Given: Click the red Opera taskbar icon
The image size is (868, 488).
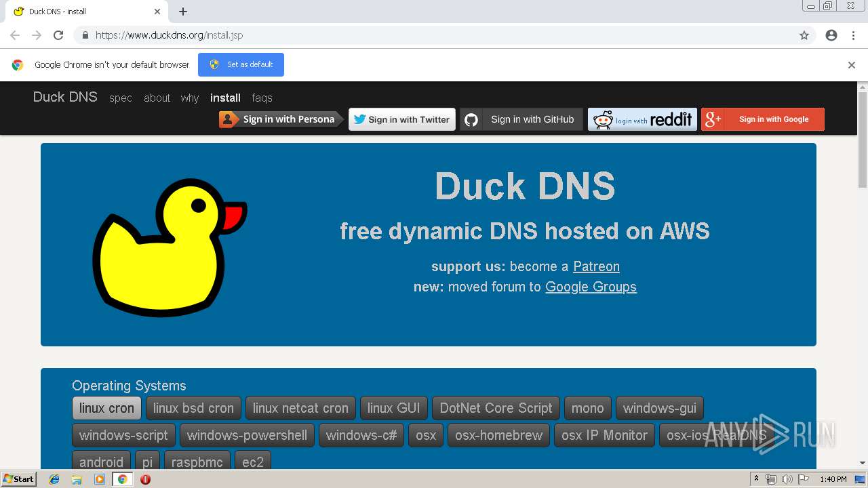Looking at the screenshot, I should tap(145, 479).
